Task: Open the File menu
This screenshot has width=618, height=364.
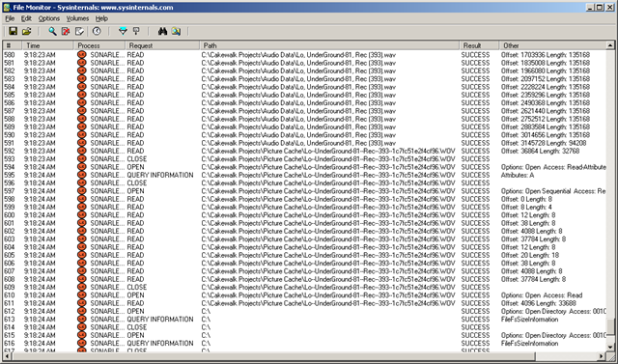Action: click(x=10, y=18)
